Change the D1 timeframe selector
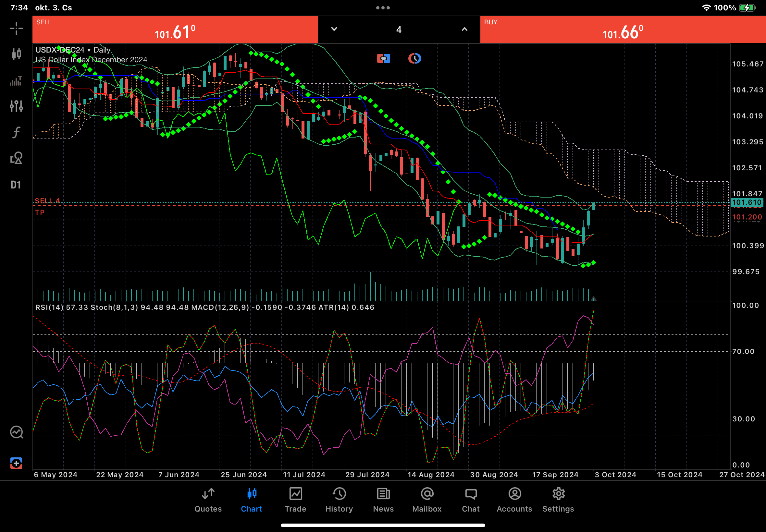The image size is (766, 532). pyautogui.click(x=16, y=185)
